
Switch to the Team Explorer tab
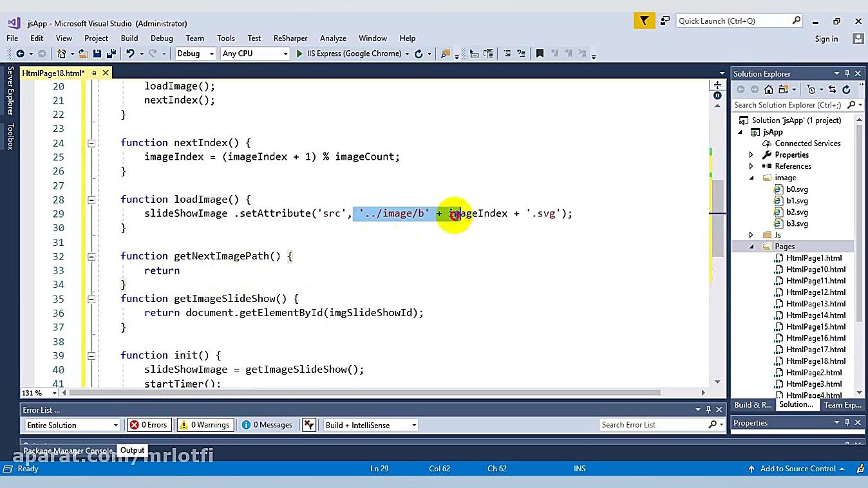click(843, 405)
